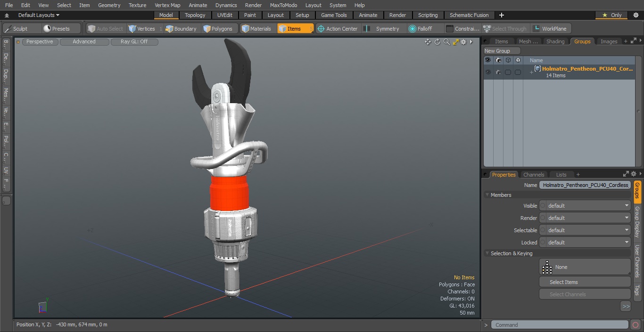Screen dimensions: 644x332
Task: Click the eye column header icon
Action: click(488, 60)
